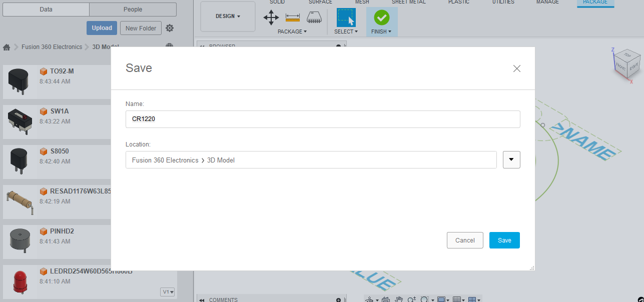Click the Location path field
Screen dimensions: 644x302
click(x=311, y=160)
